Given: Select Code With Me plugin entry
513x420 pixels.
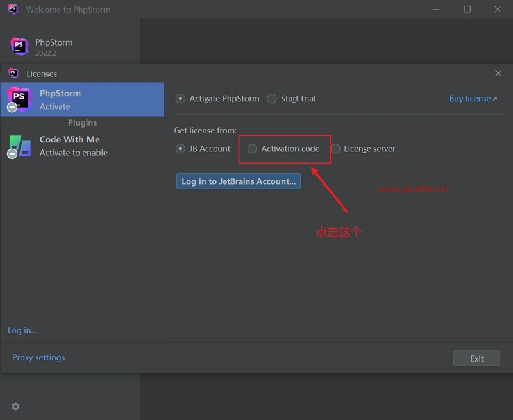Looking at the screenshot, I should pos(82,146).
